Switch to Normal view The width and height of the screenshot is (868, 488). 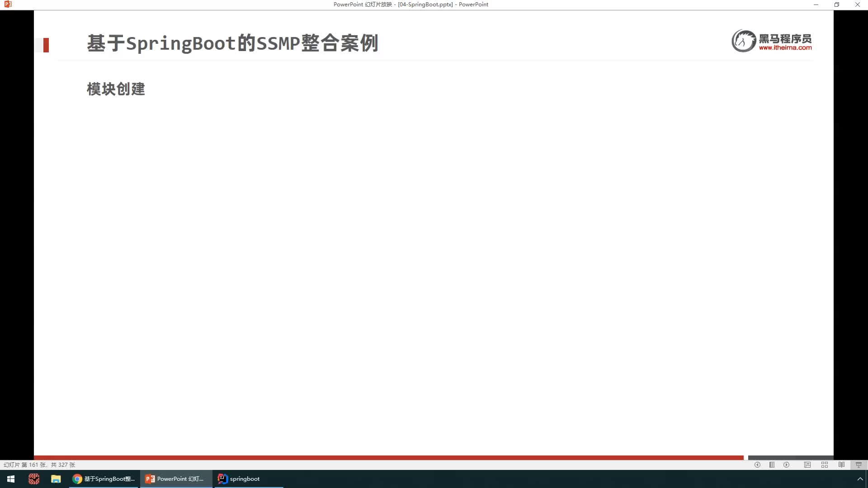(807, 465)
